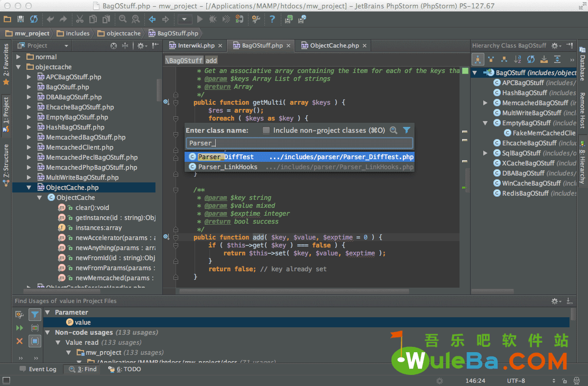
Task: Click the Listen for debug connections icon
Action: (x=239, y=19)
